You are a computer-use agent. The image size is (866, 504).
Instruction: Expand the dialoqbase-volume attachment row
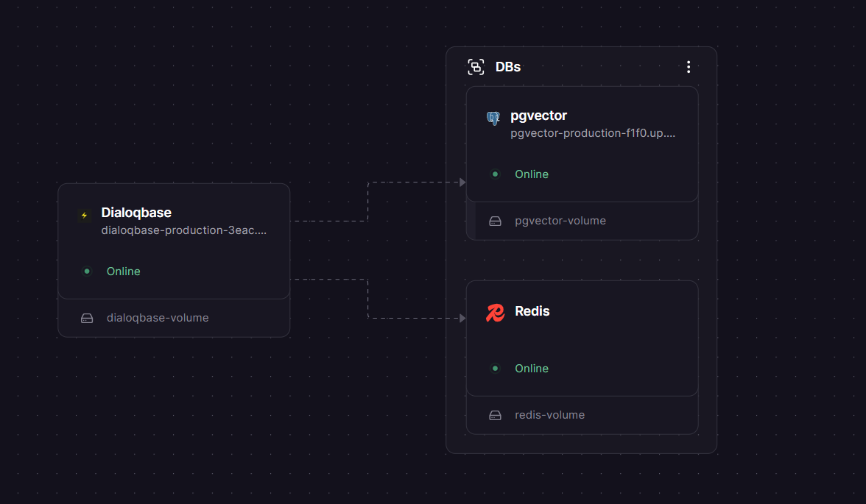pos(158,317)
